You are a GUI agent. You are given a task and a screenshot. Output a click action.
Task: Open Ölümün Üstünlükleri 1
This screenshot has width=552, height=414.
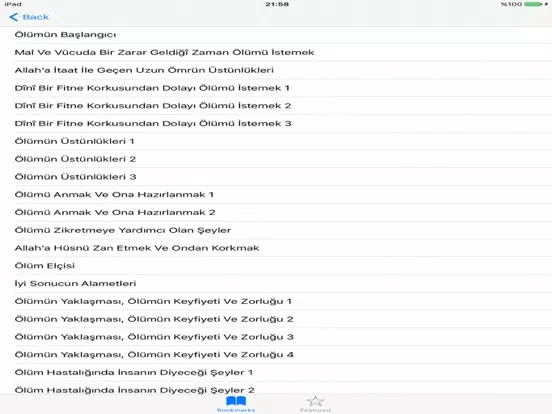tap(276, 142)
